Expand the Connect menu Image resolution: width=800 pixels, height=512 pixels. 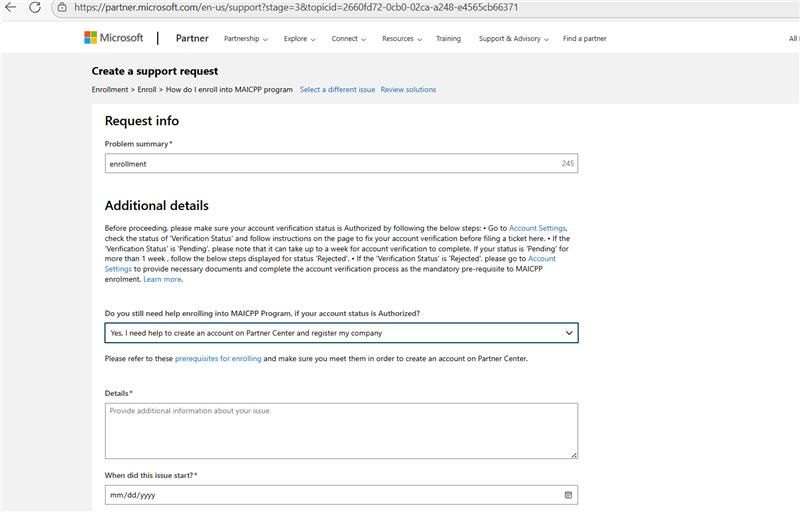coord(348,39)
